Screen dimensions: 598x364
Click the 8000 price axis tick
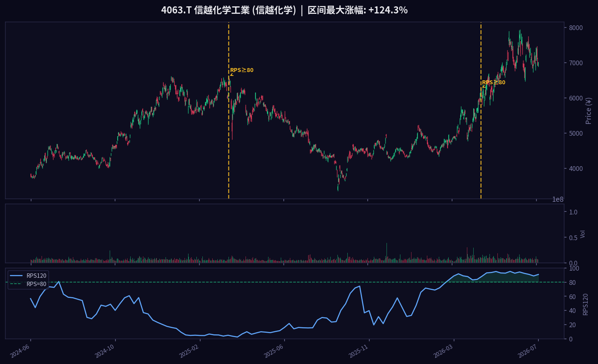coord(576,28)
